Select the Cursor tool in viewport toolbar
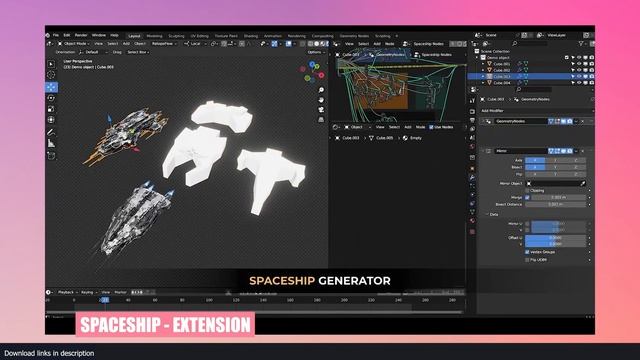The image size is (640, 360). (x=51, y=75)
